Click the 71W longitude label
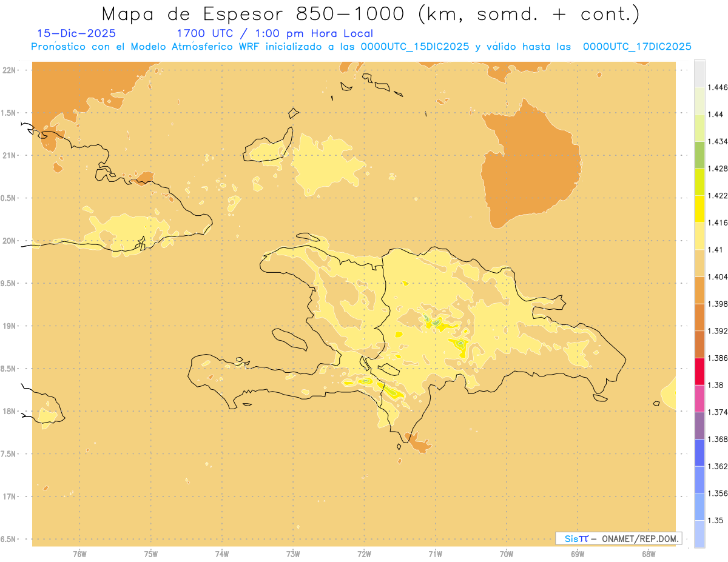 click(x=435, y=554)
